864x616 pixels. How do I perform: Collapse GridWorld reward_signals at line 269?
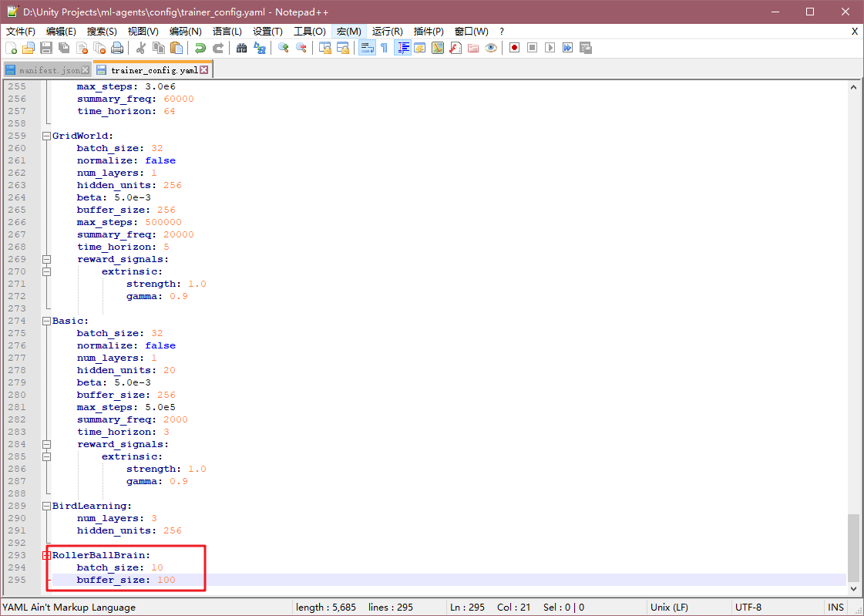[47, 260]
